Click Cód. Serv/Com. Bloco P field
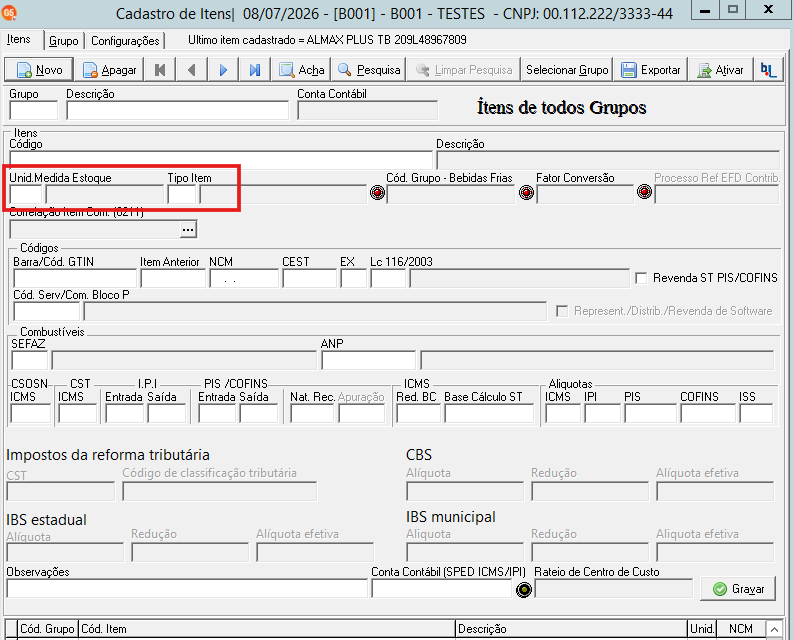Viewport: 794px width, 640px height. click(x=47, y=311)
